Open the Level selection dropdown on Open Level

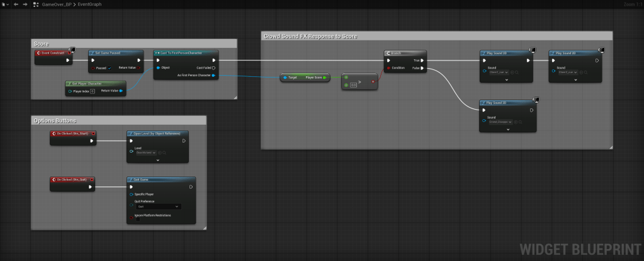click(x=146, y=153)
